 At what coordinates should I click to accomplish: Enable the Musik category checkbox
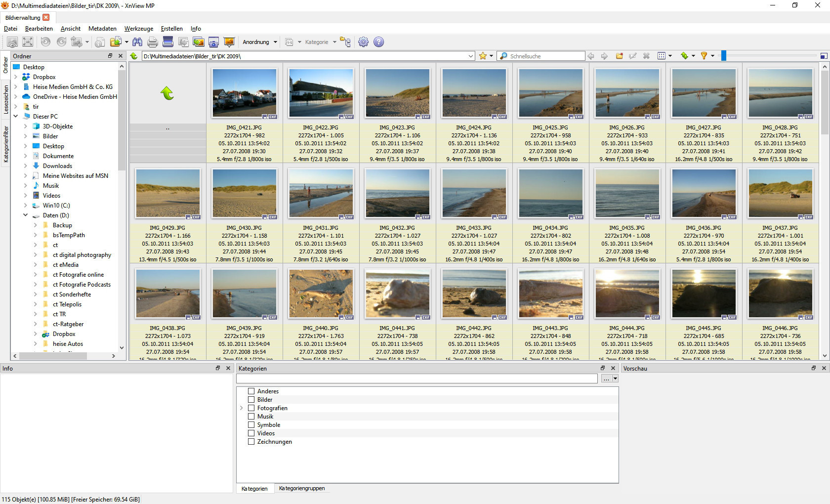pos(251,417)
